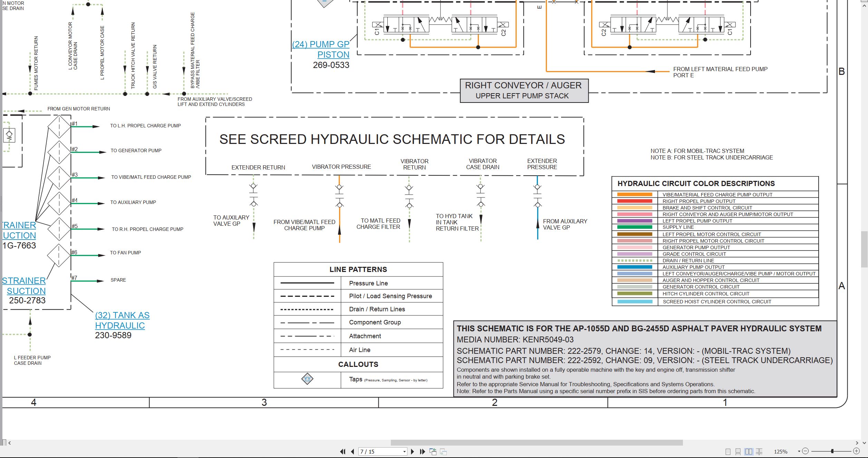Switch to continuous page view
This screenshot has height=458, width=868.
(x=738, y=451)
